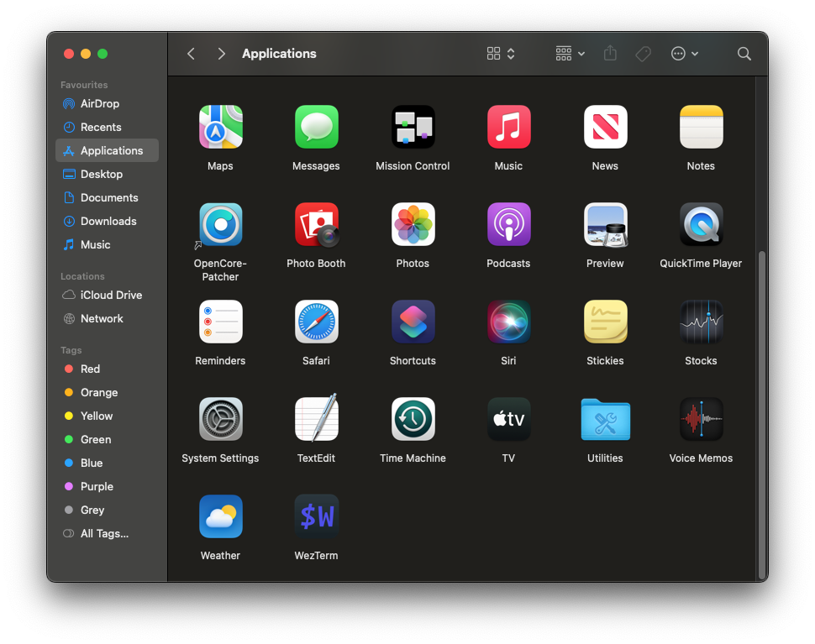Click the Share icon in the toolbar

pyautogui.click(x=610, y=53)
